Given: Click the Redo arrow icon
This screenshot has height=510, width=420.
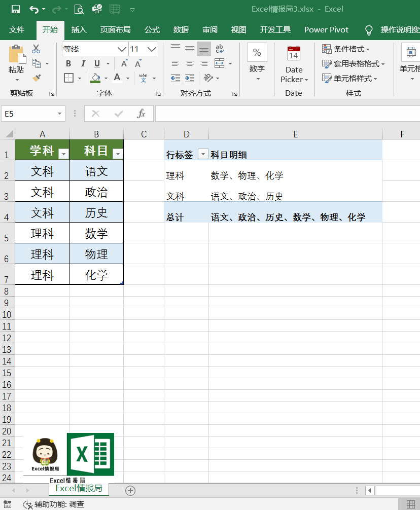Looking at the screenshot, I should click(x=56, y=10).
